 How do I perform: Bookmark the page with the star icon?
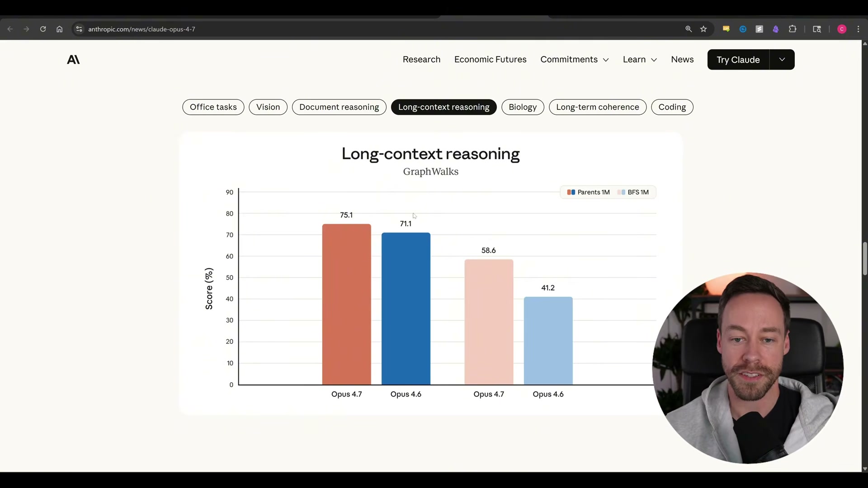[704, 29]
